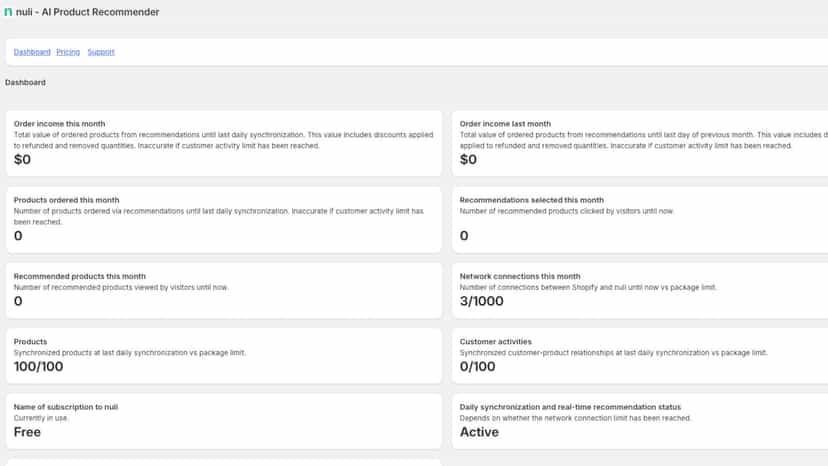Click the Free subscription value

point(27,432)
